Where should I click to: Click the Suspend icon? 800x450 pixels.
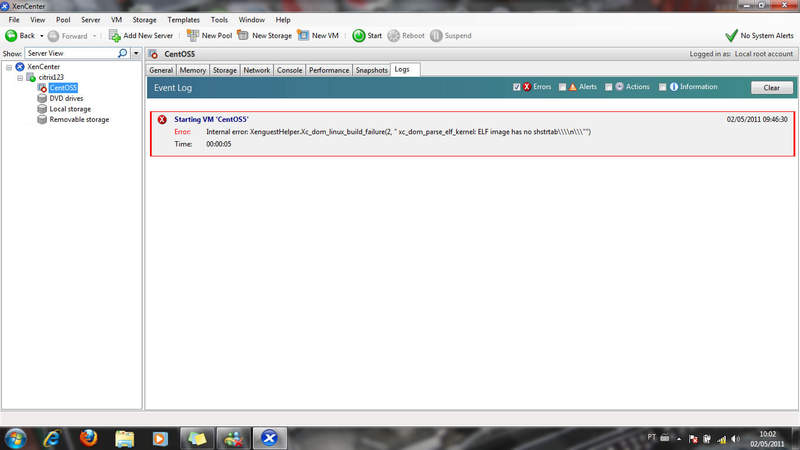click(x=436, y=36)
